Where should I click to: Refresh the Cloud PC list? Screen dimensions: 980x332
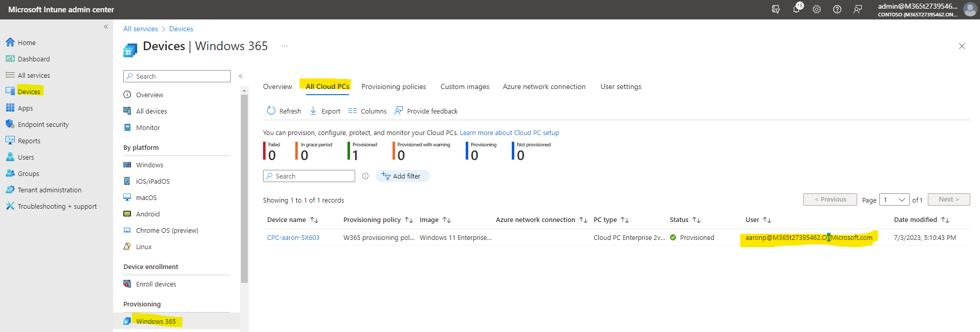284,111
